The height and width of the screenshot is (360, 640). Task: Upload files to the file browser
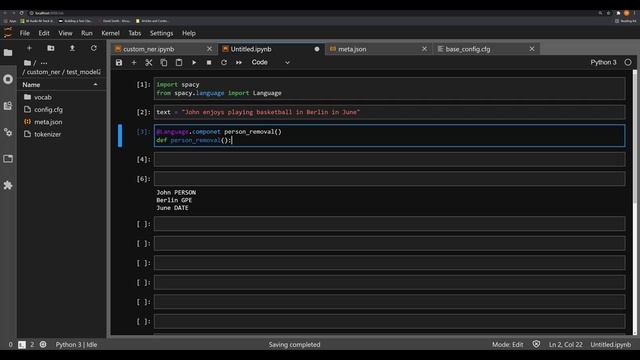tap(72, 48)
